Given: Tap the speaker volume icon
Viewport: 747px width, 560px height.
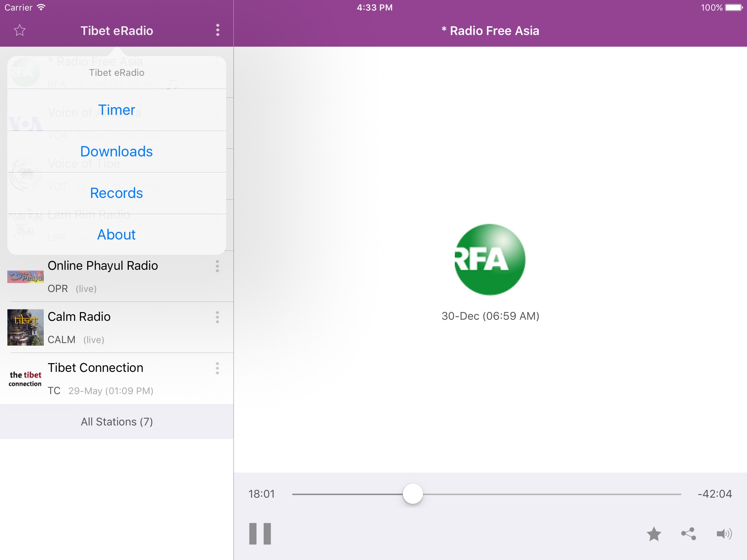Looking at the screenshot, I should click(x=724, y=534).
